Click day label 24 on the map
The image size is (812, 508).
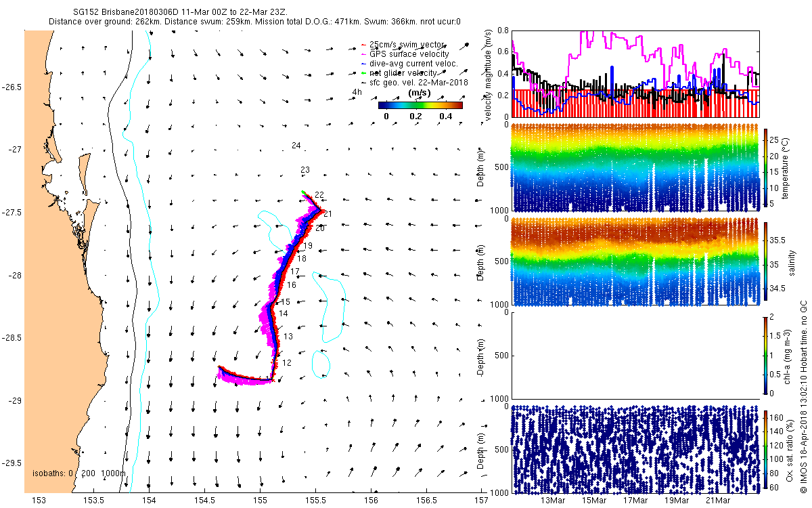coord(296,146)
